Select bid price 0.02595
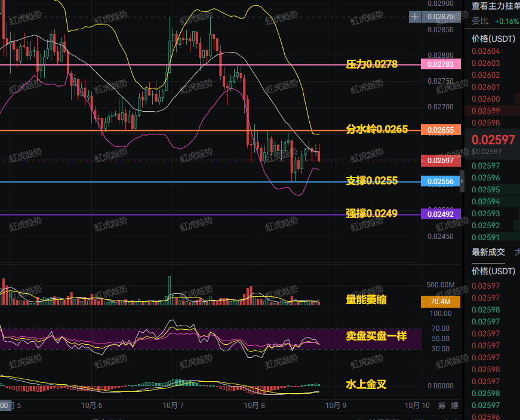520x420 pixels. coord(485,190)
